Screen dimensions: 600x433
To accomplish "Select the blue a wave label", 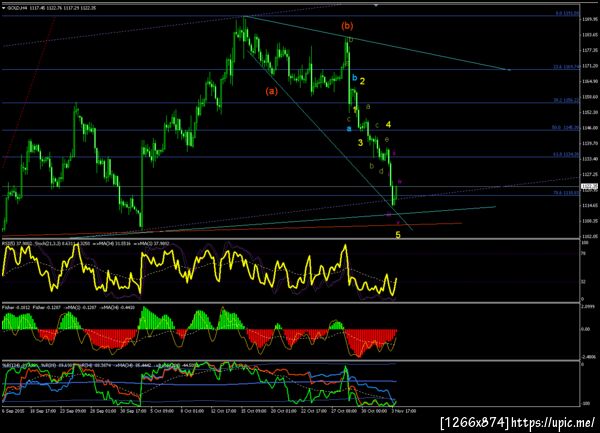I will pos(349,129).
